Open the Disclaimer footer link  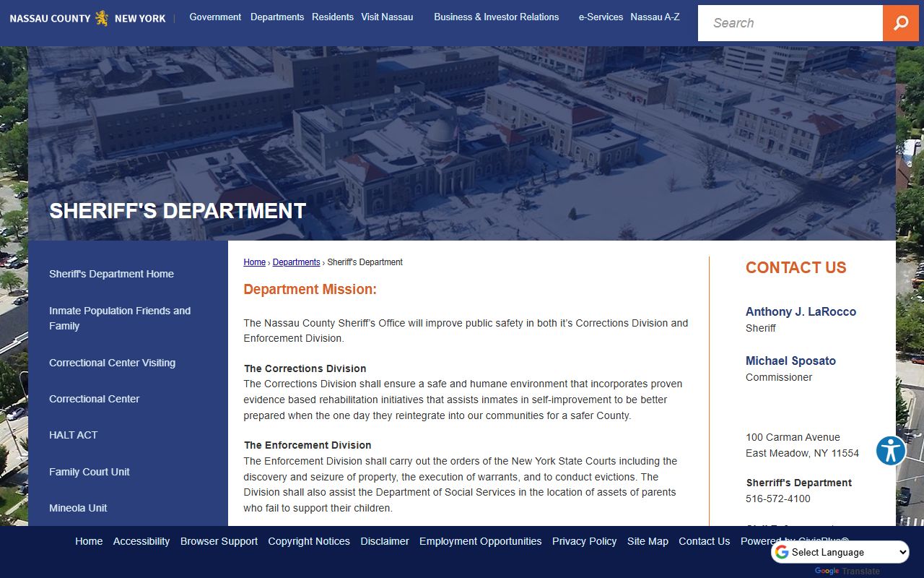(x=385, y=541)
